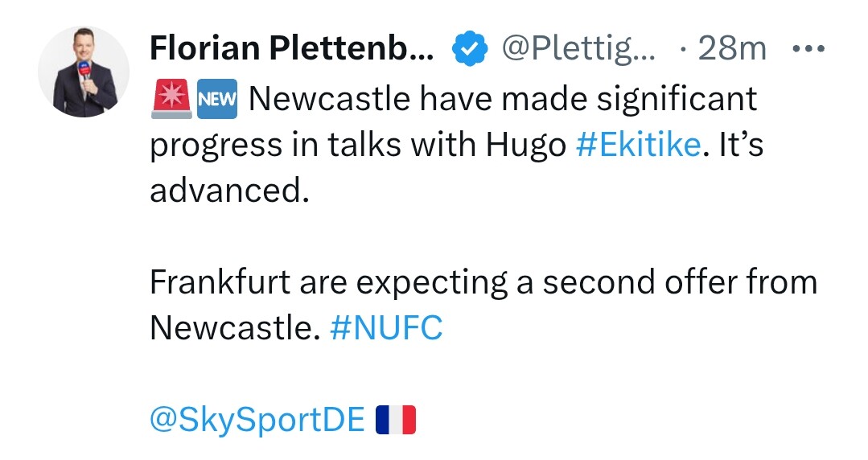
Task: Click "Newcastle." before the #NUFC hashtag
Action: (235, 328)
